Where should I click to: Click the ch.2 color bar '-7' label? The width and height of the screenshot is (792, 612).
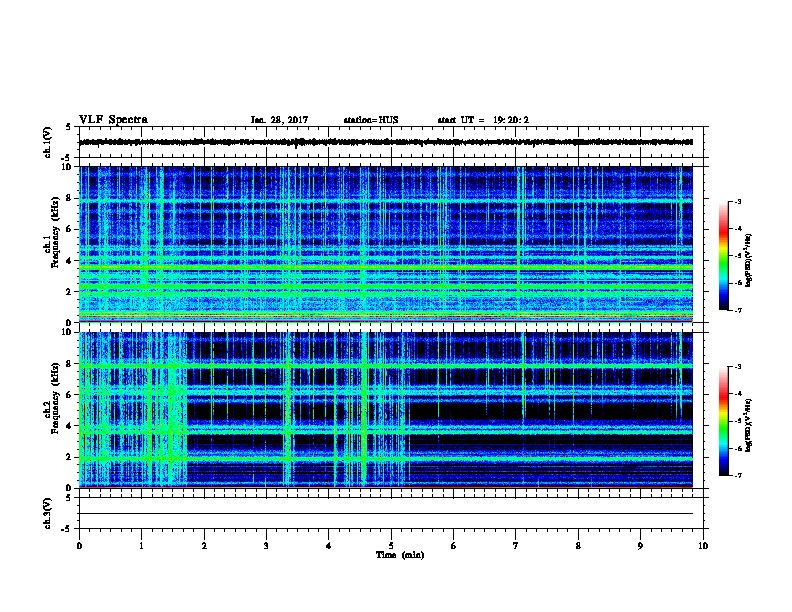click(737, 475)
